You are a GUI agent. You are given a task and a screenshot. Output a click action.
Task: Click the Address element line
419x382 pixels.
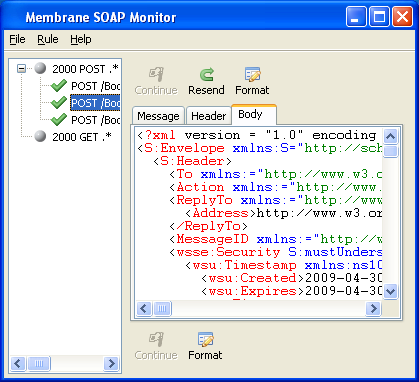tap(283, 213)
